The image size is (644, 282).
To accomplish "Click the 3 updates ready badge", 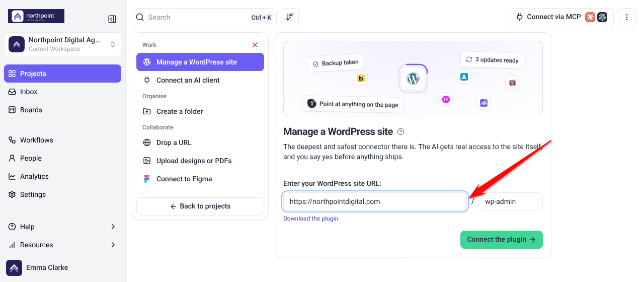I will [x=493, y=60].
